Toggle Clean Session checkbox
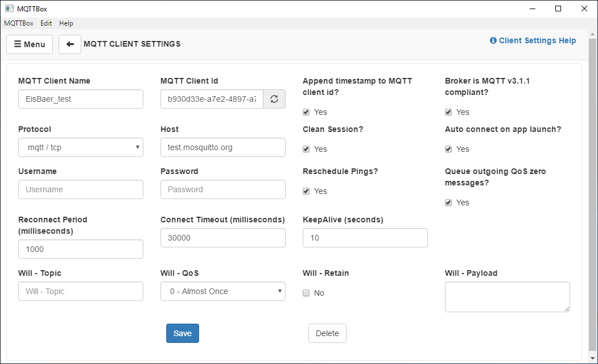598x364 pixels. point(306,149)
